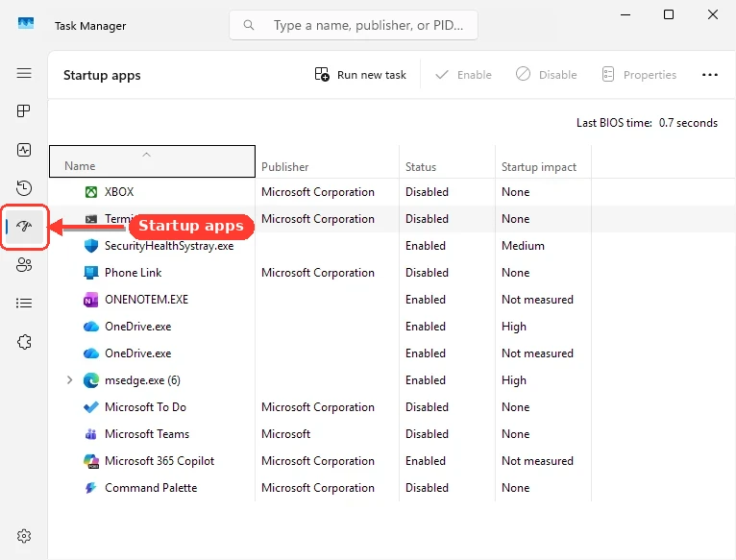The image size is (736, 560).
Task: Open the three-dot more options menu
Action: [x=710, y=75]
